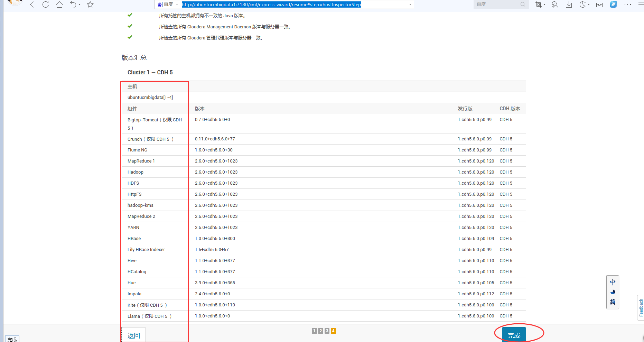Open the hamburger main menu icon

(641, 4)
